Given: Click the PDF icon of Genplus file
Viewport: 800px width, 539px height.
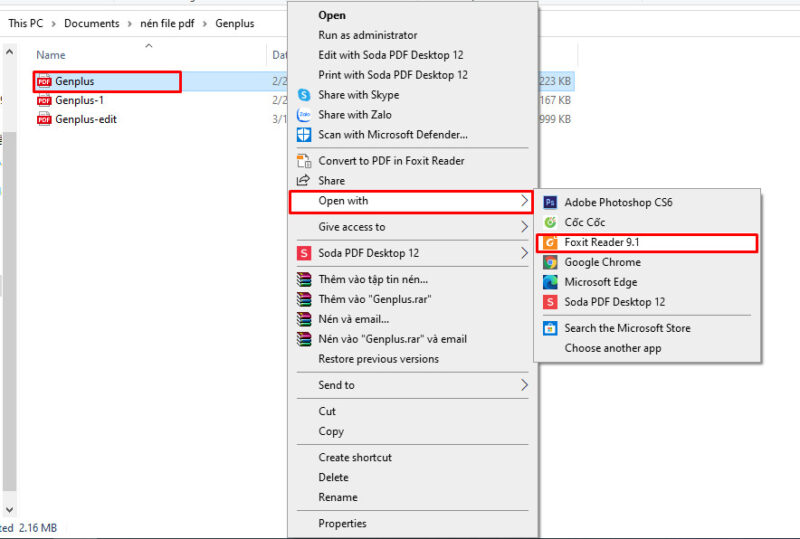Looking at the screenshot, I should pos(44,81).
